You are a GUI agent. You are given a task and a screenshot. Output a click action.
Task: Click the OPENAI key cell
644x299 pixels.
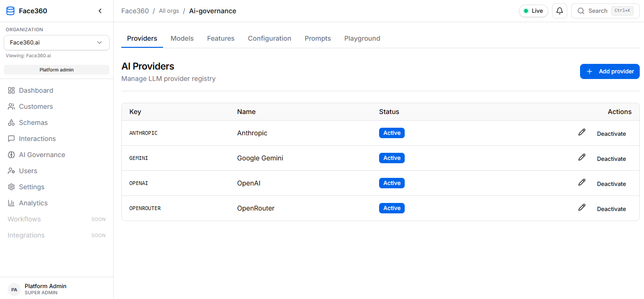click(x=138, y=183)
